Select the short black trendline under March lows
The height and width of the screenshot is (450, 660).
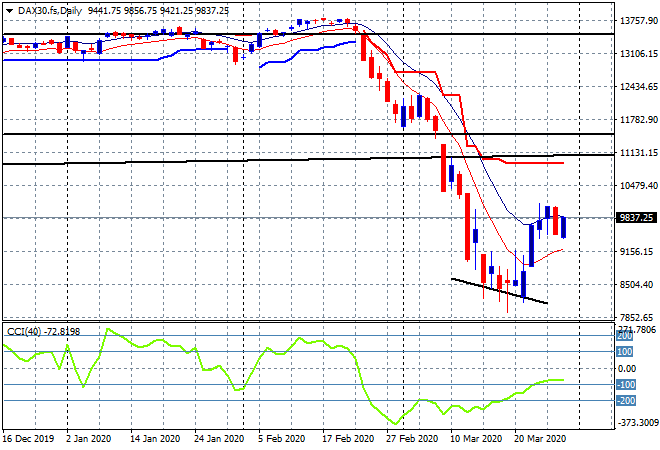[x=499, y=291]
